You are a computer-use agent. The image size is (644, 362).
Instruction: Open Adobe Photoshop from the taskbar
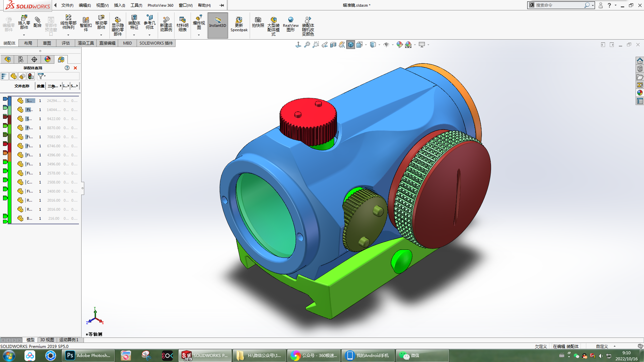coord(89,356)
